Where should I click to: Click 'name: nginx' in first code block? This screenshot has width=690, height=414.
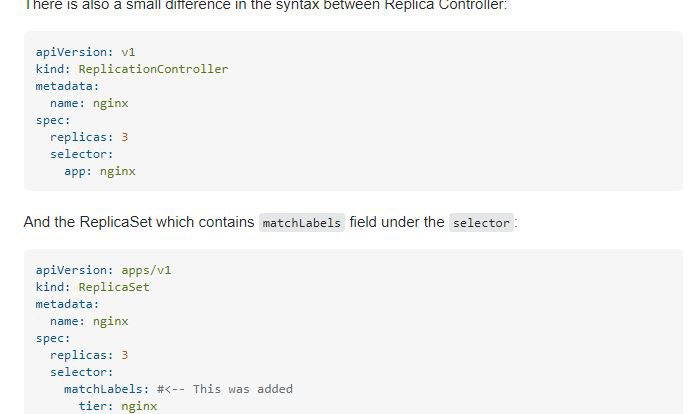coord(89,103)
